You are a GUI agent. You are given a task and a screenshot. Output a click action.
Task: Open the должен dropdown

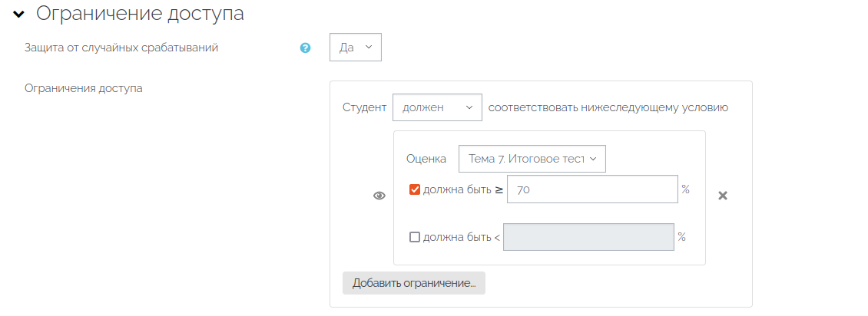click(x=437, y=107)
